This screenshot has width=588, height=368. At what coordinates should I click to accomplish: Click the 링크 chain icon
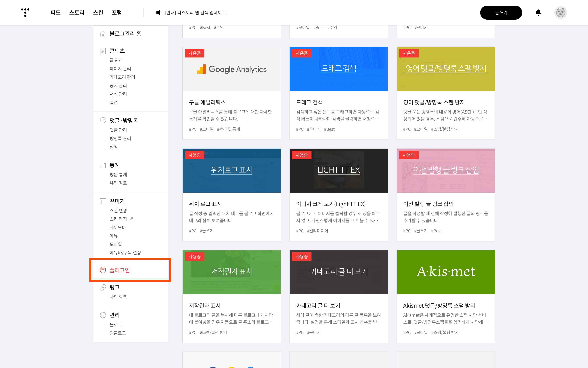point(103,287)
